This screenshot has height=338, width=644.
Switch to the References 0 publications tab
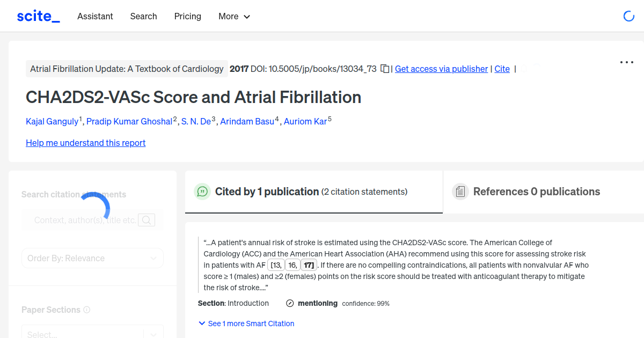tap(537, 191)
